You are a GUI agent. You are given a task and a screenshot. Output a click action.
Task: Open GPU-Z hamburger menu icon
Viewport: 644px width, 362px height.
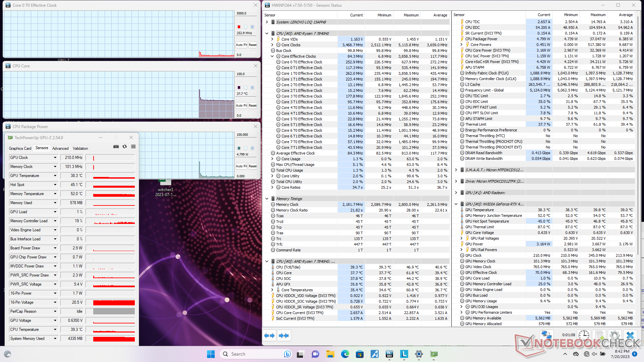[133, 147]
